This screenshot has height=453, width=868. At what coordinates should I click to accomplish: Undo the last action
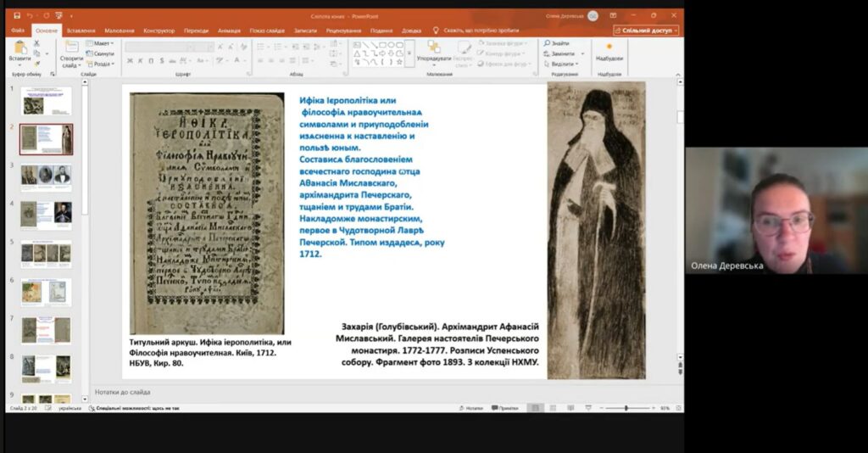pos(30,15)
